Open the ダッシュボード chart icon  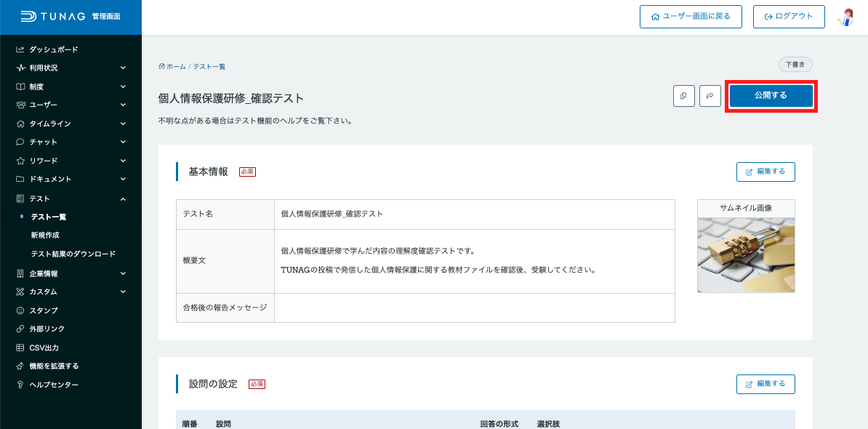(x=20, y=49)
